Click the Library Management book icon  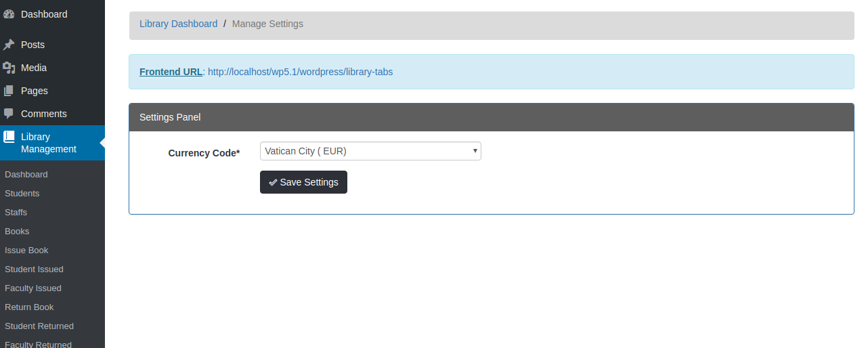coord(9,137)
